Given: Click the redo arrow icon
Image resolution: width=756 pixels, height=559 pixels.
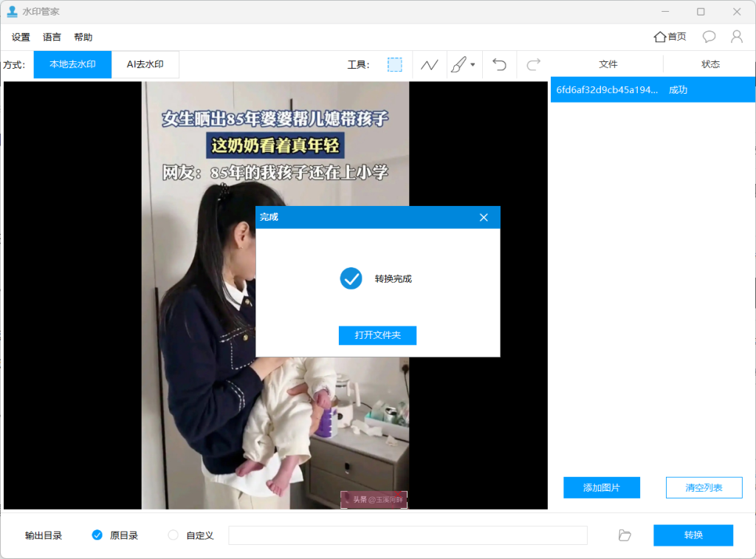Looking at the screenshot, I should coord(533,65).
